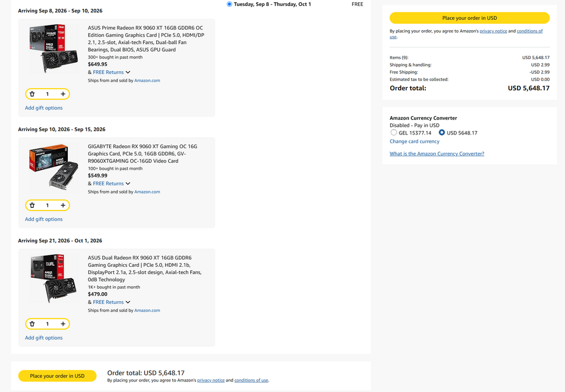Select the Tuesday, Sep 8 - Thursday, Oct 1 delivery option

tap(229, 4)
